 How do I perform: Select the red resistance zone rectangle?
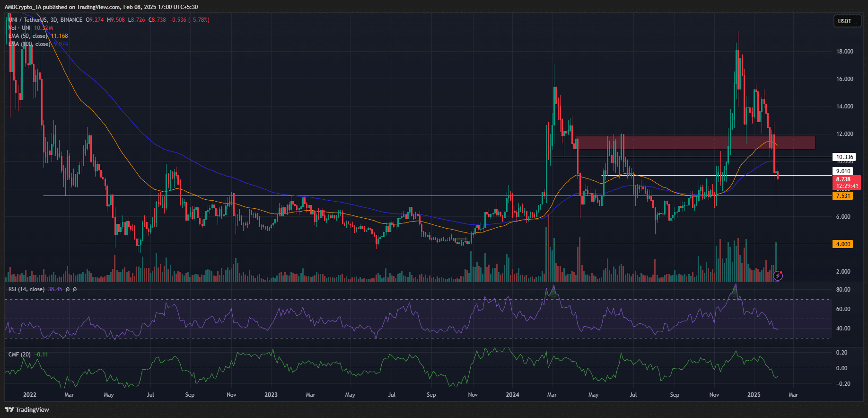coord(695,142)
